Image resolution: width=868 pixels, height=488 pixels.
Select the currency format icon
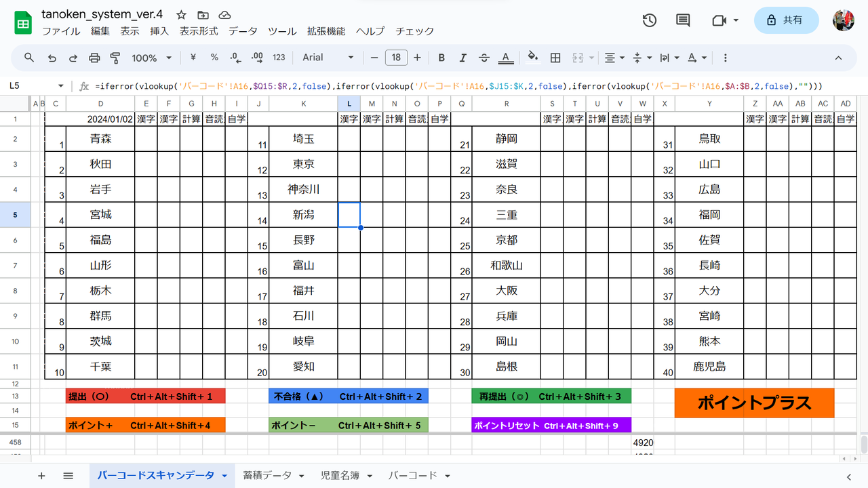[193, 58]
